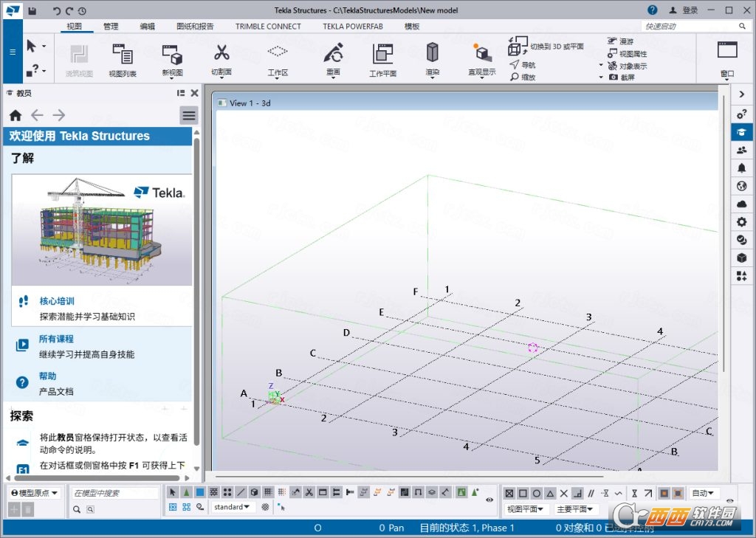Go to home in the 教员 panel

(16, 115)
